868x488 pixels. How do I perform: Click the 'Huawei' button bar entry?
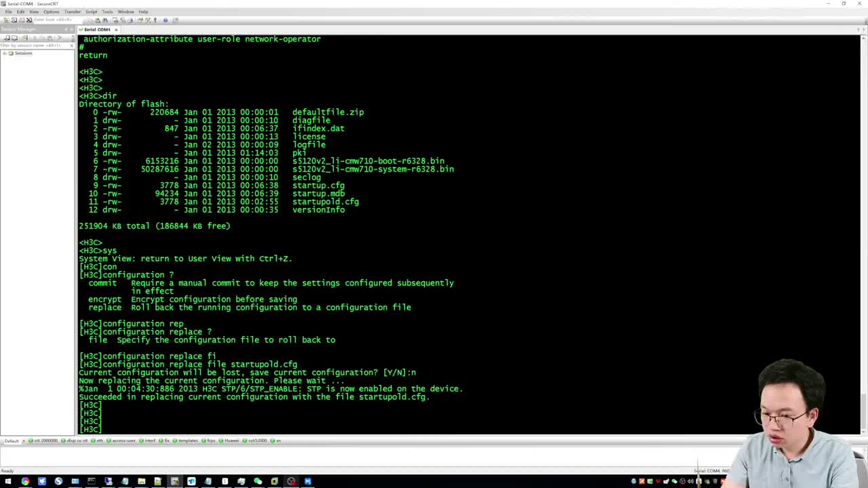click(229, 441)
